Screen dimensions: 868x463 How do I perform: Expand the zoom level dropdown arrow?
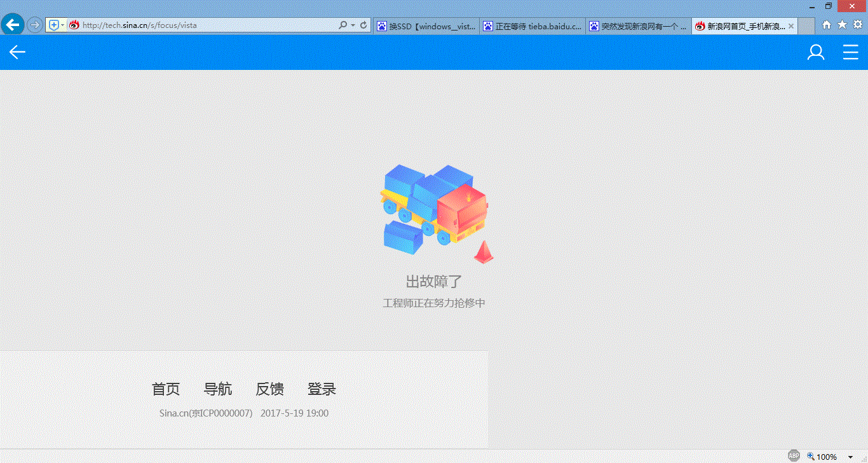(x=850, y=457)
